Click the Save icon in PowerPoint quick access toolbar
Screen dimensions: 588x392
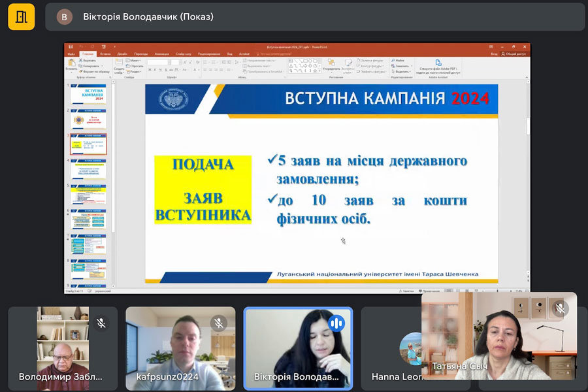[70, 47]
